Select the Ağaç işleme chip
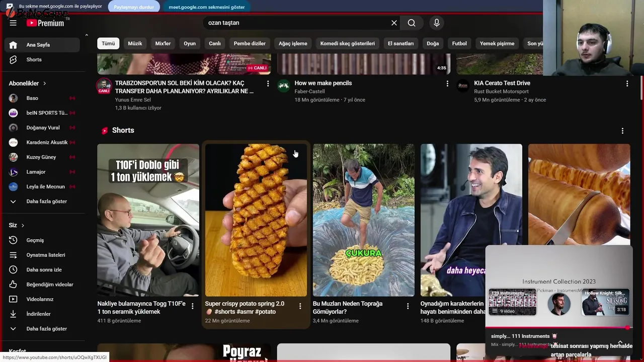644x362 pixels. 293,44
